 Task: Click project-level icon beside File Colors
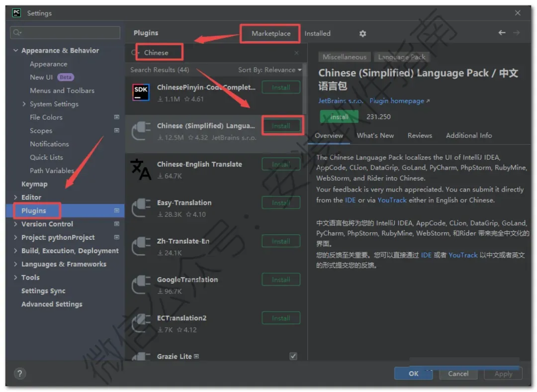(116, 117)
